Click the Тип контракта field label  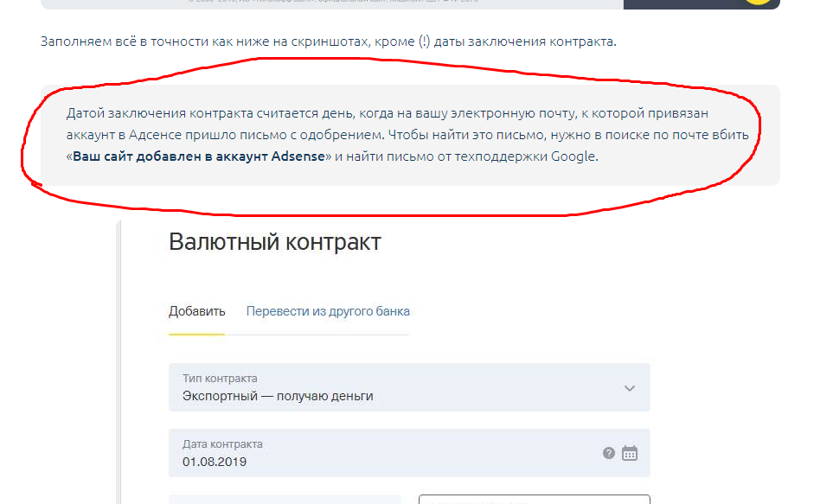pos(220,378)
